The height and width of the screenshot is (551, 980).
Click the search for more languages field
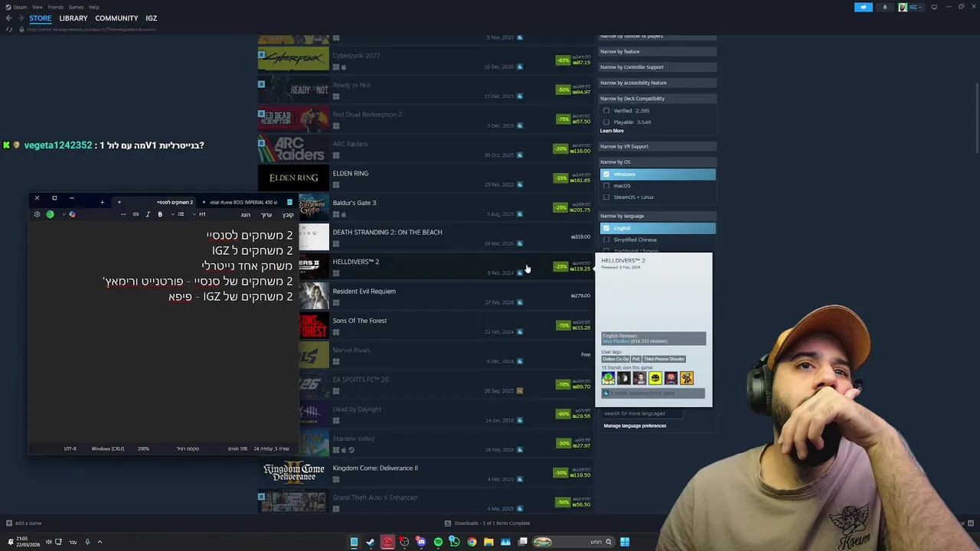tap(642, 413)
